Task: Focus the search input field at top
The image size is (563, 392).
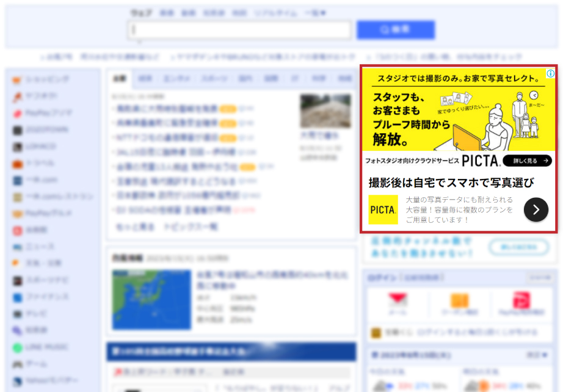Action: coord(239,30)
